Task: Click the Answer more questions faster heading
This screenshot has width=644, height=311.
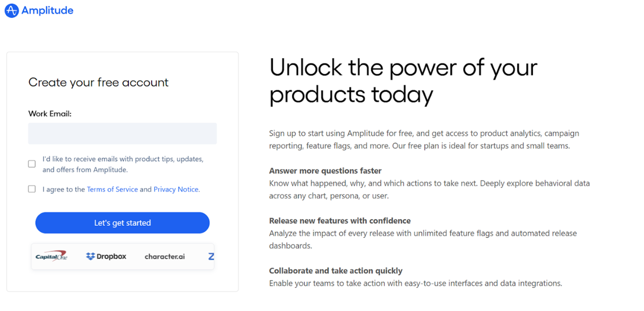Action: pos(326,171)
